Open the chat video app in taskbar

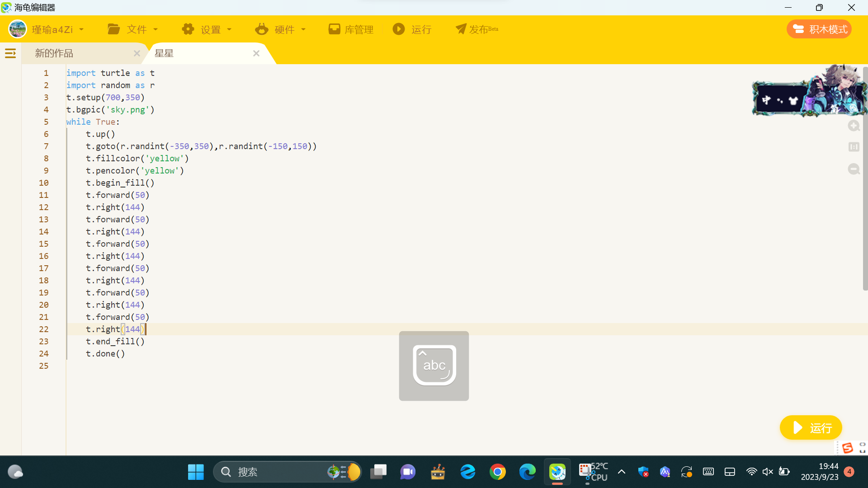pos(408,472)
